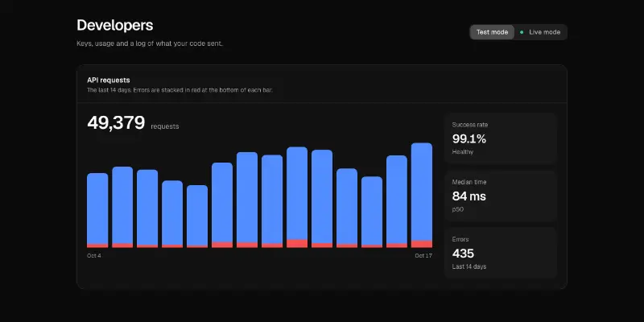
Task: Switch to Live mode
Action: pos(540,32)
